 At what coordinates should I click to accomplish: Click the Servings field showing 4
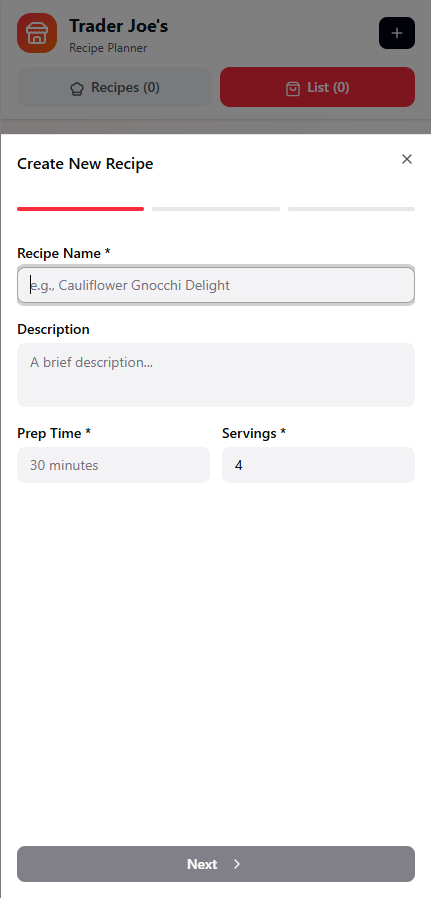[x=318, y=465]
